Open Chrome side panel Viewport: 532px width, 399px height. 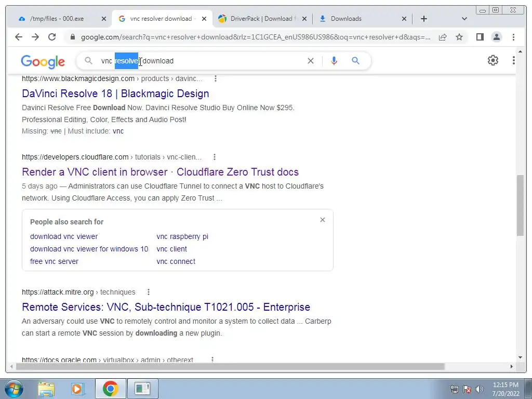tap(480, 37)
